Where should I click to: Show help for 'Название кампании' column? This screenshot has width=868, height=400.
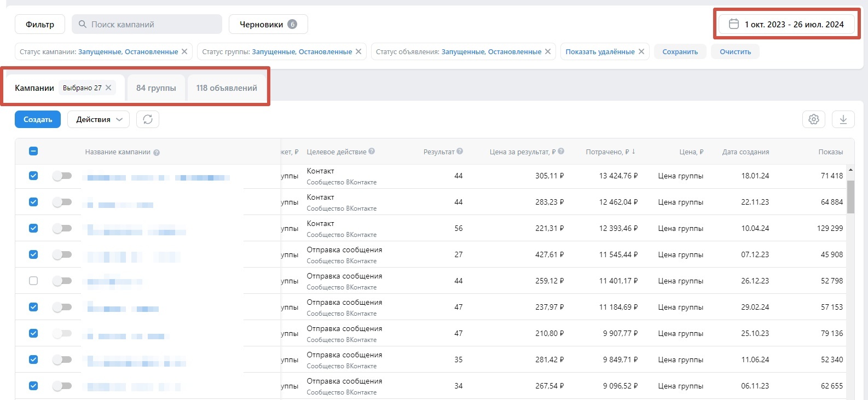[x=157, y=153]
